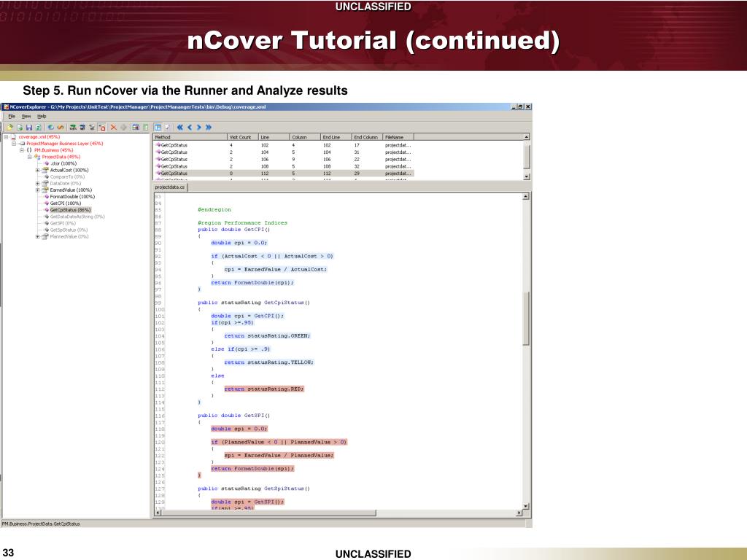The image size is (747, 560).
Task: Expand the PlannedValue property node
Action: click(38, 237)
